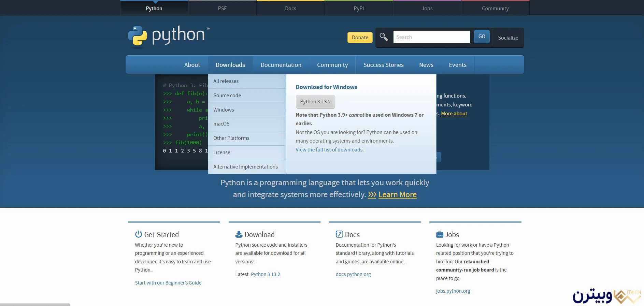The height and width of the screenshot is (306, 644).
Task: Open the Success Stories menu
Action: (x=384, y=65)
